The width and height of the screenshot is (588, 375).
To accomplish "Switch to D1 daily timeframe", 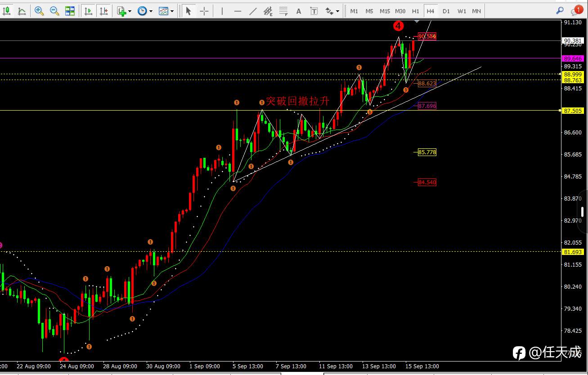I will (446, 11).
